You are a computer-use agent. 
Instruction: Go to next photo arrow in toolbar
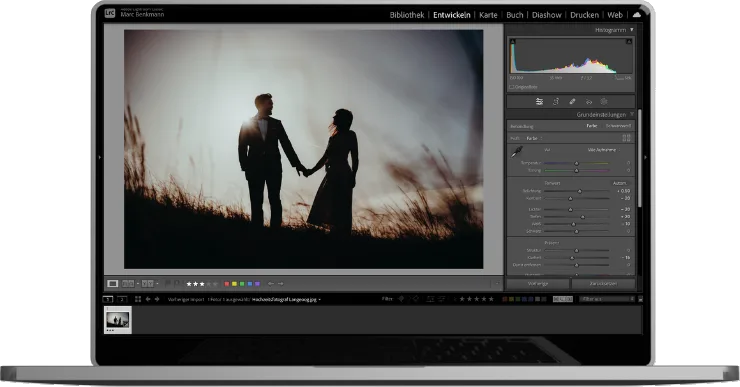[x=281, y=284]
